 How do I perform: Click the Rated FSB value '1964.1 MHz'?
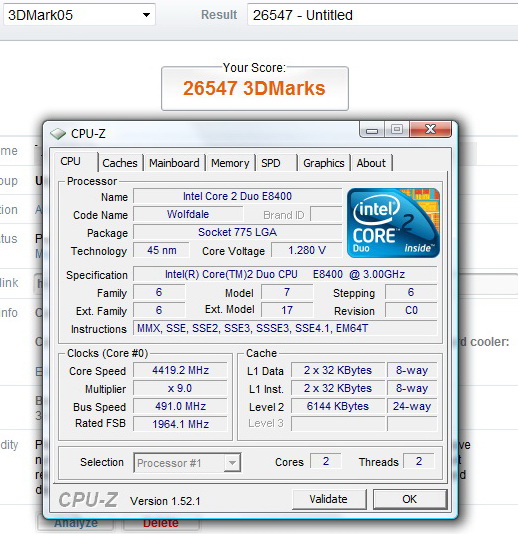[180, 424]
